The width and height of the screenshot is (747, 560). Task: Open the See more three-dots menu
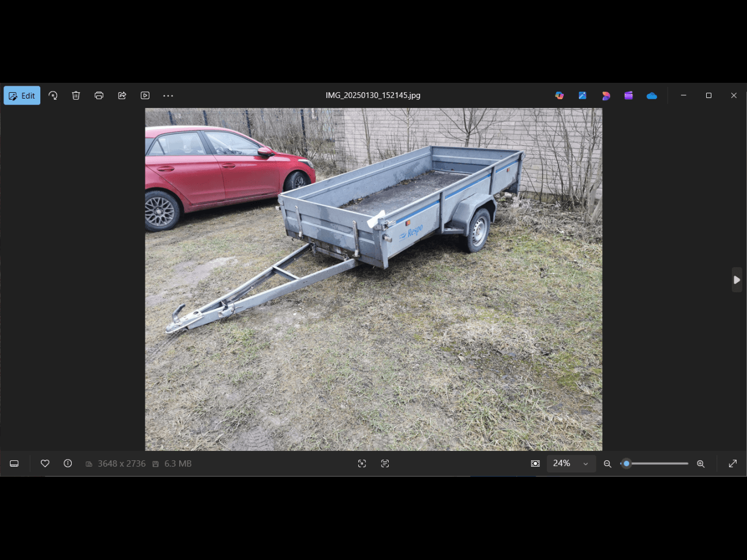(168, 96)
